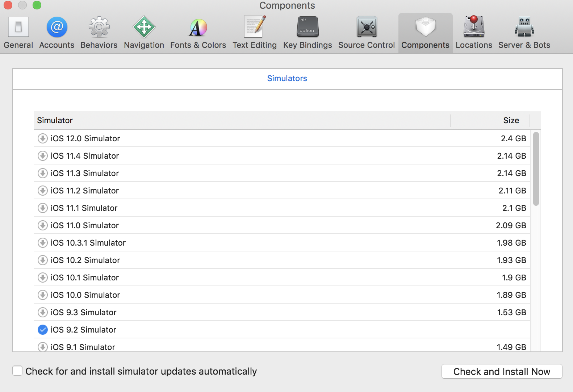Select the iOS 11.4 Simulator row text
Screen dimensions: 573x392
[85, 156]
